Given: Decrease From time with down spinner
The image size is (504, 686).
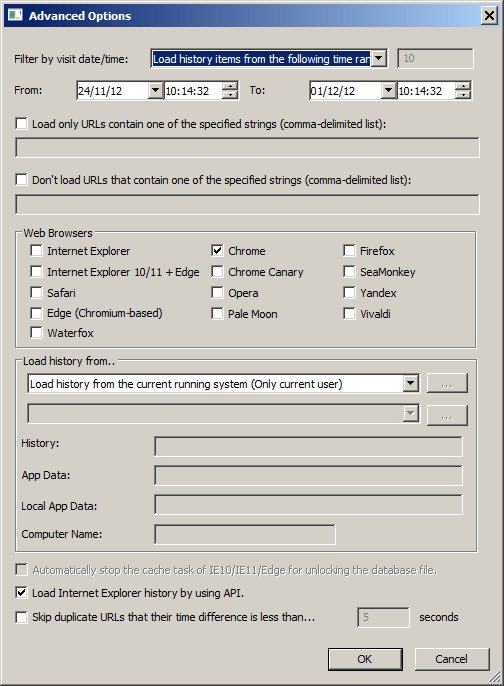Looking at the screenshot, I should (230, 95).
